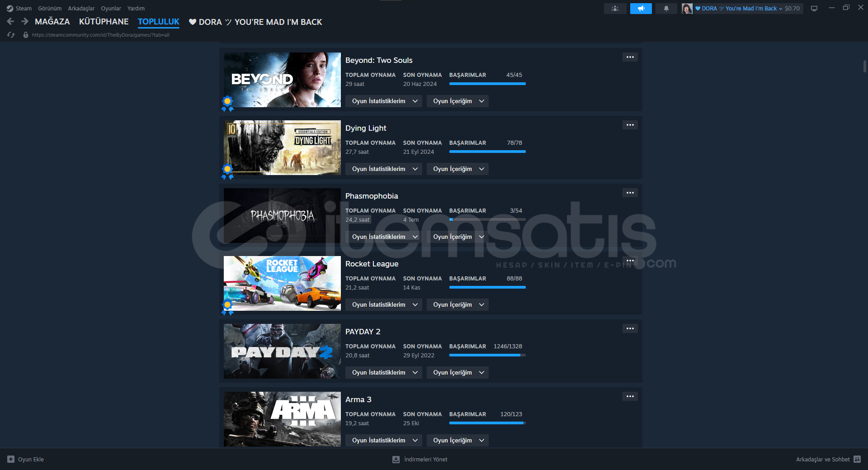Screen dimensions: 868x470
Task: Open the DORA profile tab in the navigation
Action: point(255,22)
